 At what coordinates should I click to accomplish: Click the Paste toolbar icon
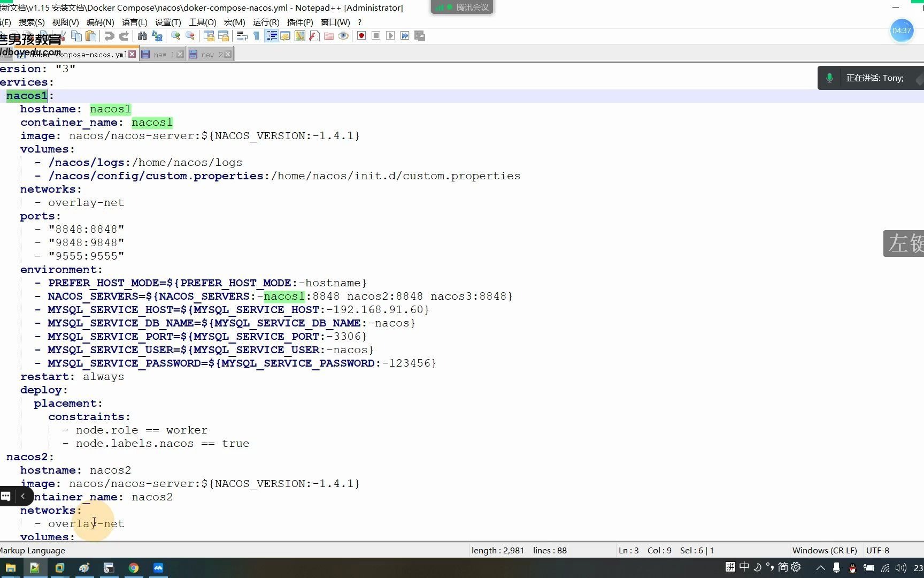(91, 36)
